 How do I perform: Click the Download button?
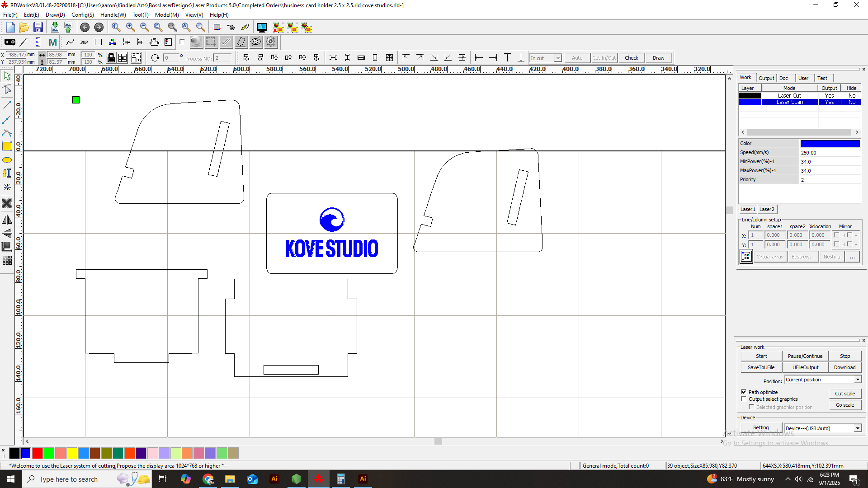844,367
